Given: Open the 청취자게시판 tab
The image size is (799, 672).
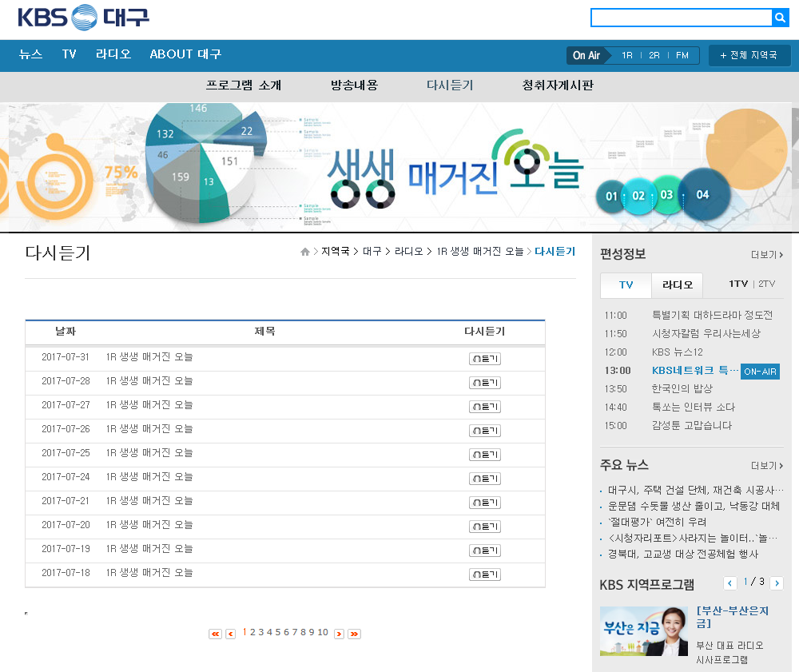Looking at the screenshot, I should 558,85.
